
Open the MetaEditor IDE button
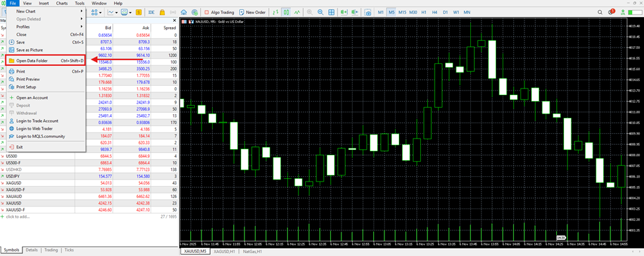click(x=151, y=13)
